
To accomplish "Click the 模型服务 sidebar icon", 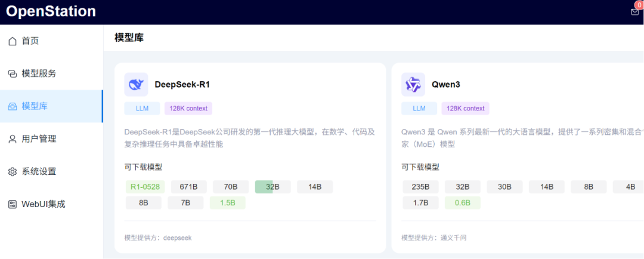I will pyautogui.click(x=13, y=73).
